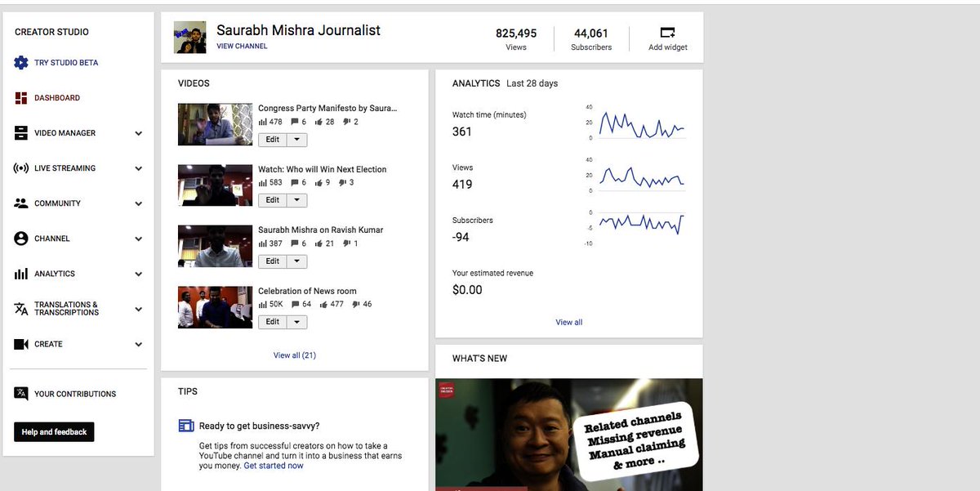The height and width of the screenshot is (491, 980).
Task: Click the Your Contributions translate icon
Action: click(21, 394)
